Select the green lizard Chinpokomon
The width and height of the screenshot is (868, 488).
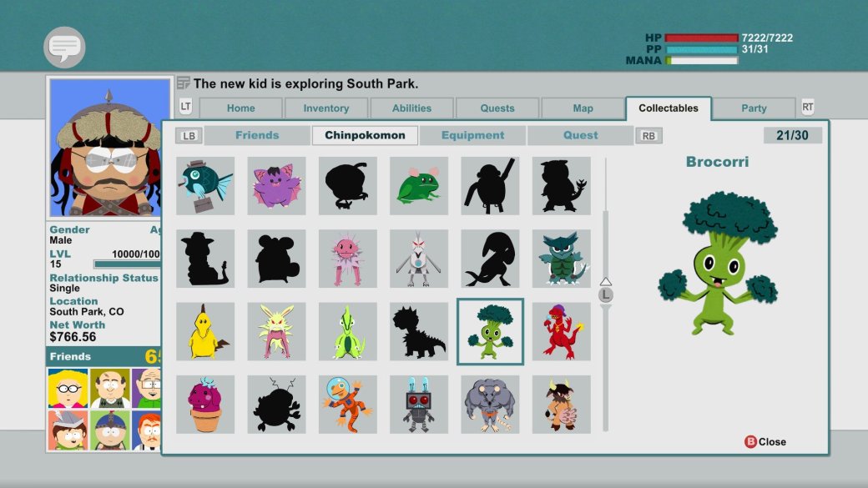click(348, 332)
